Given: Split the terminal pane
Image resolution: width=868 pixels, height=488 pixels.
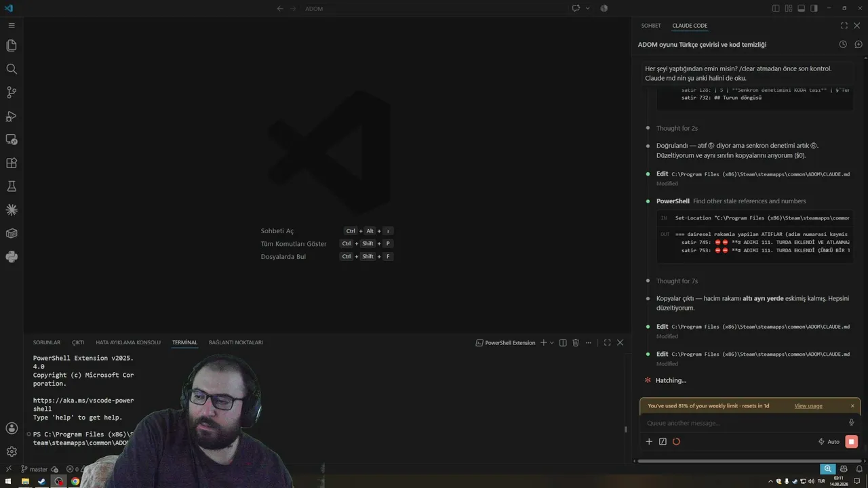Looking at the screenshot, I should click(563, 343).
